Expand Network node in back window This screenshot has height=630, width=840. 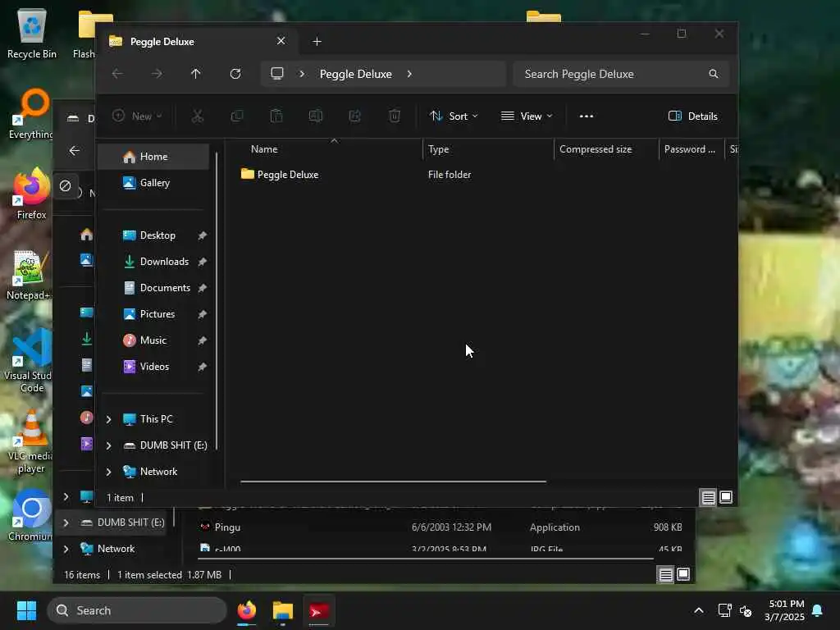(66, 549)
